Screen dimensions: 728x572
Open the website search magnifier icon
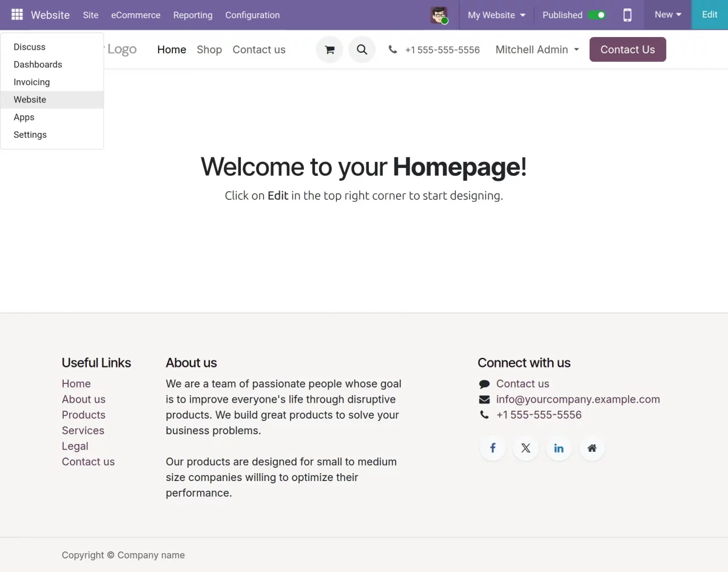362,50
